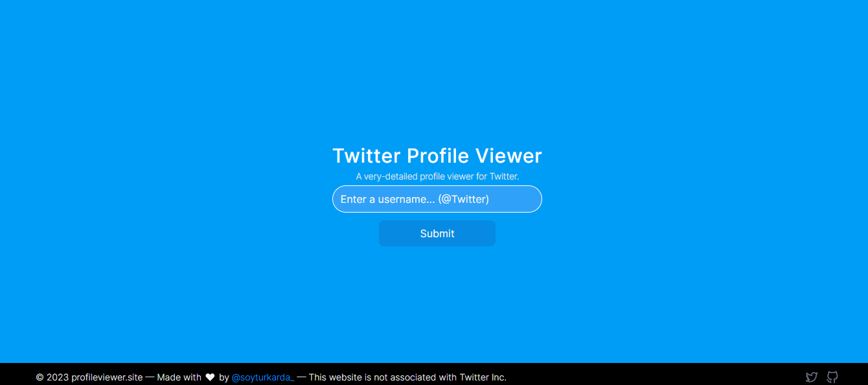Click the 2023 profileviewer.site copyright text

tap(95, 377)
